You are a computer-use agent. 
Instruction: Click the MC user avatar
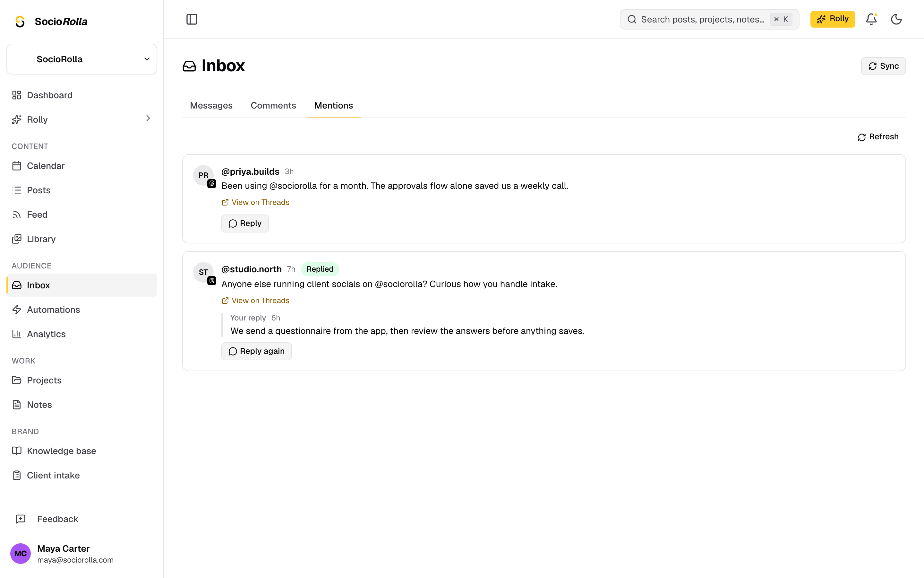(x=20, y=554)
